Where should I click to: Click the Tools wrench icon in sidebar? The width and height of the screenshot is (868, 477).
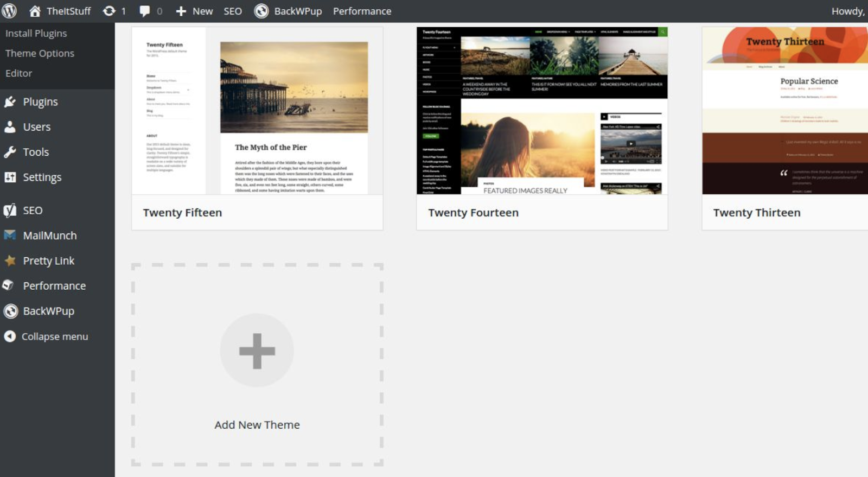(x=10, y=152)
